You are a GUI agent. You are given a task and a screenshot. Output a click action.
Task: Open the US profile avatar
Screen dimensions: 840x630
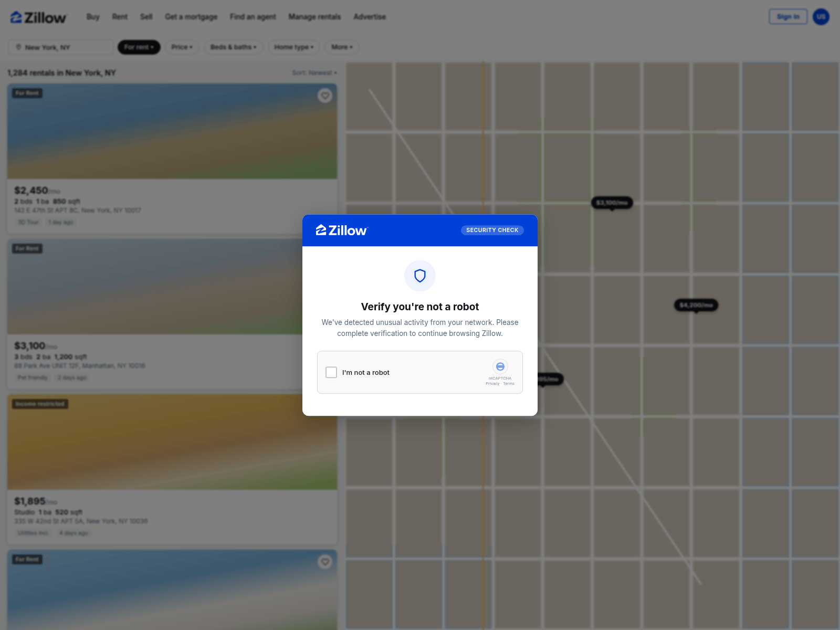(821, 17)
